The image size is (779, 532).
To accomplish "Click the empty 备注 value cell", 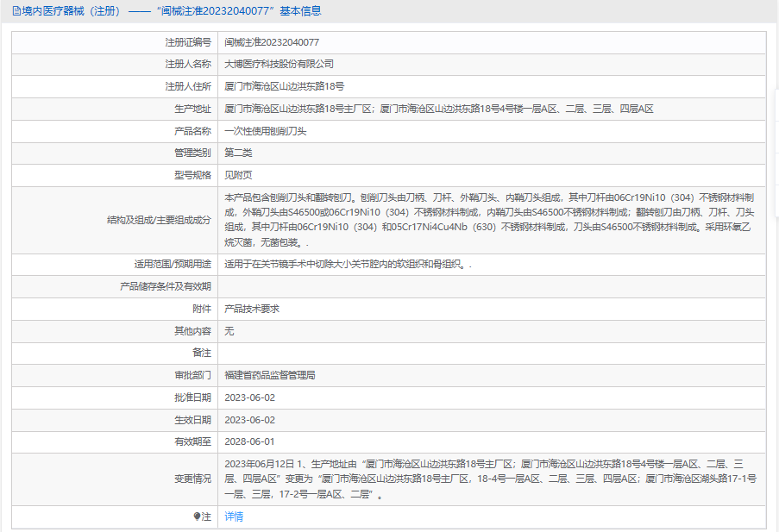I will coord(489,353).
